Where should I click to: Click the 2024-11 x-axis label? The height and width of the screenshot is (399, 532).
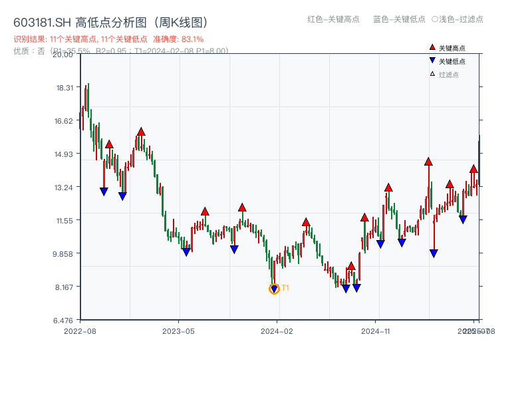tap(375, 331)
